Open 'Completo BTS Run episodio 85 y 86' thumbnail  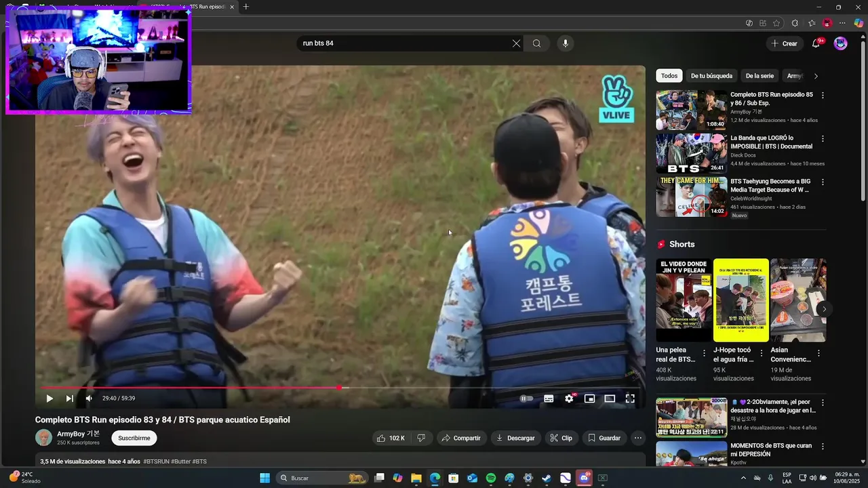pos(691,110)
